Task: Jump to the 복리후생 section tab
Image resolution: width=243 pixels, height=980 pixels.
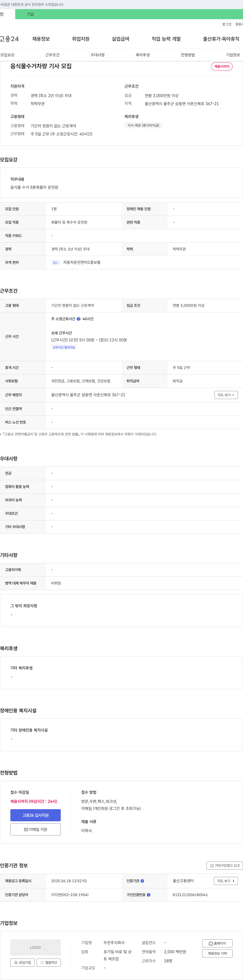Action: [x=143, y=55]
